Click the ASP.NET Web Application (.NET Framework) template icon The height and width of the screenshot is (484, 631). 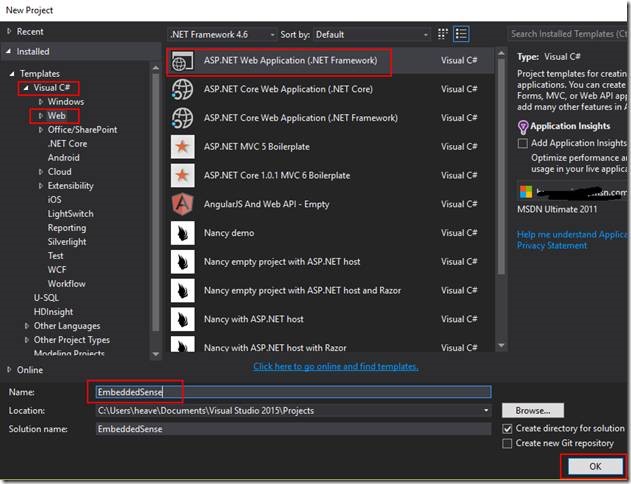pyautogui.click(x=183, y=61)
